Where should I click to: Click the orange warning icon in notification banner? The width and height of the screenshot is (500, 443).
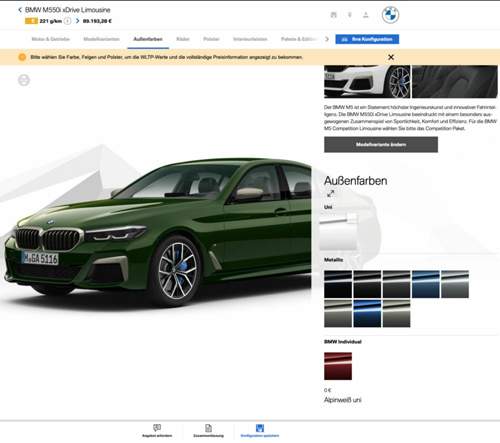pyautogui.click(x=22, y=57)
